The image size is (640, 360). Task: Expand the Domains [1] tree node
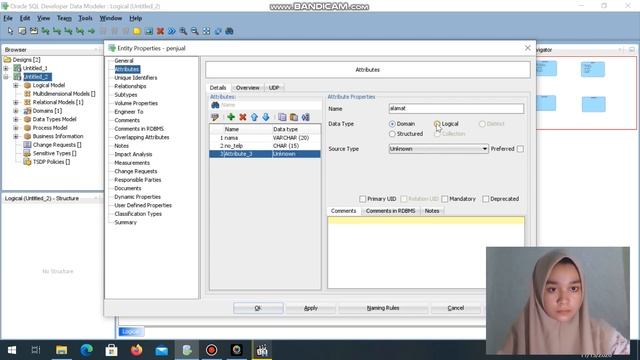(x=16, y=111)
